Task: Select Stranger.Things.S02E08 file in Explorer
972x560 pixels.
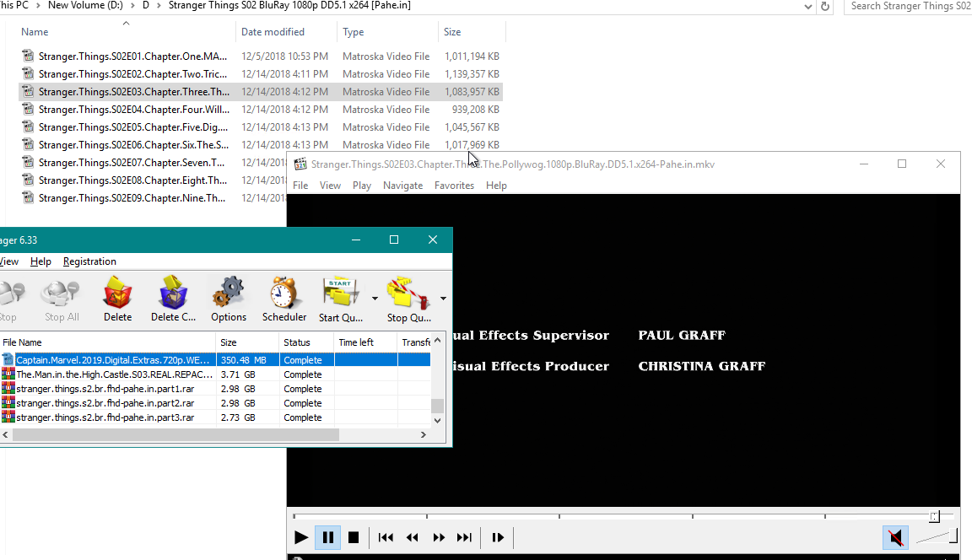Action: (152, 180)
